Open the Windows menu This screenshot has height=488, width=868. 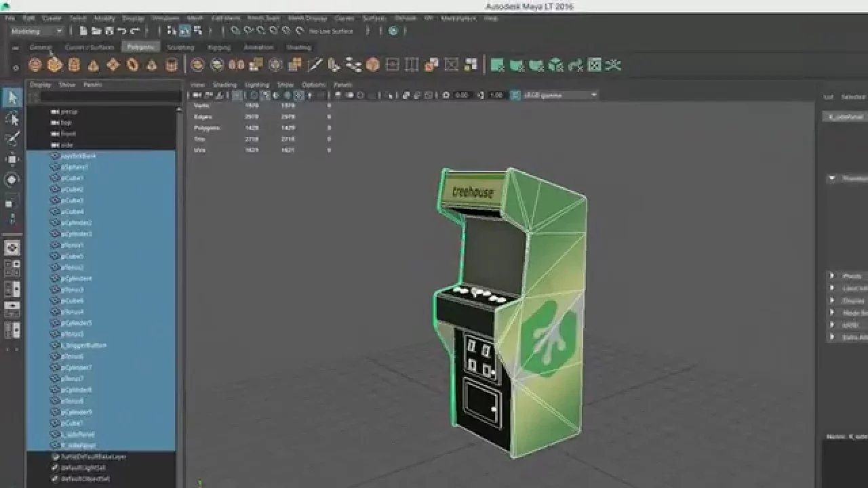166,18
